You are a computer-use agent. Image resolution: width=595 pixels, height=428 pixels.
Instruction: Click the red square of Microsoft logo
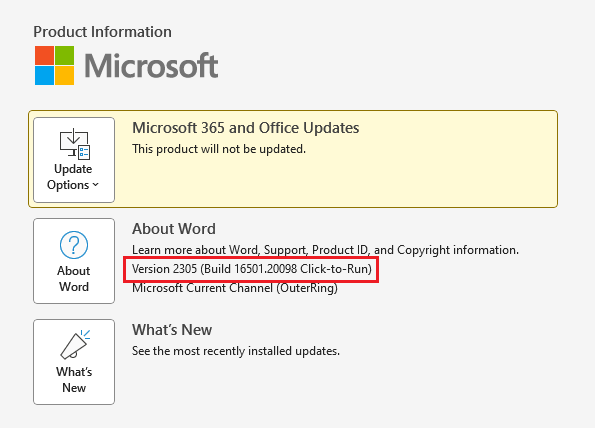(x=44, y=55)
